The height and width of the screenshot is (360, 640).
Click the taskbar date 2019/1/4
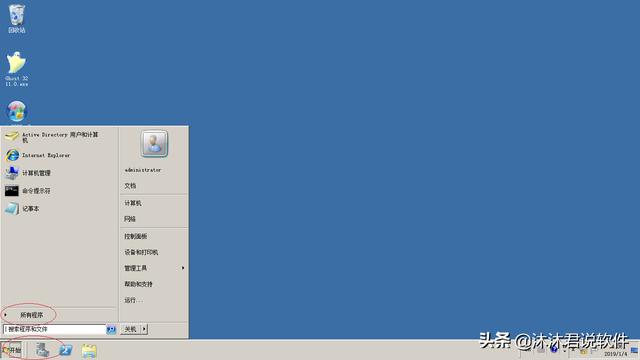(616, 354)
